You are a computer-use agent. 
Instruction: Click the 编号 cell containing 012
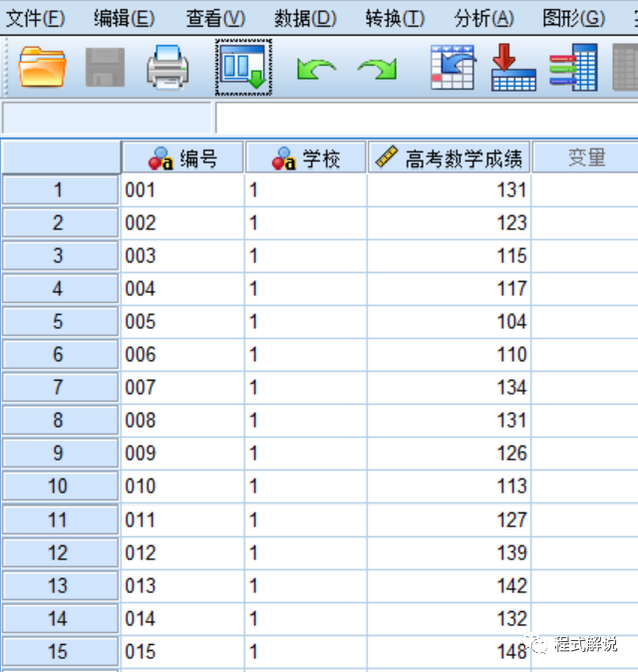(x=183, y=553)
